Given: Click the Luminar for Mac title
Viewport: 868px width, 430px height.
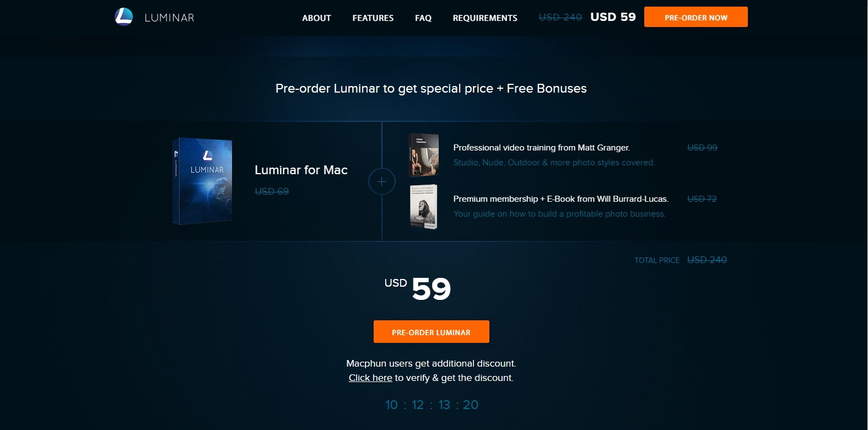Looking at the screenshot, I should pos(301,170).
